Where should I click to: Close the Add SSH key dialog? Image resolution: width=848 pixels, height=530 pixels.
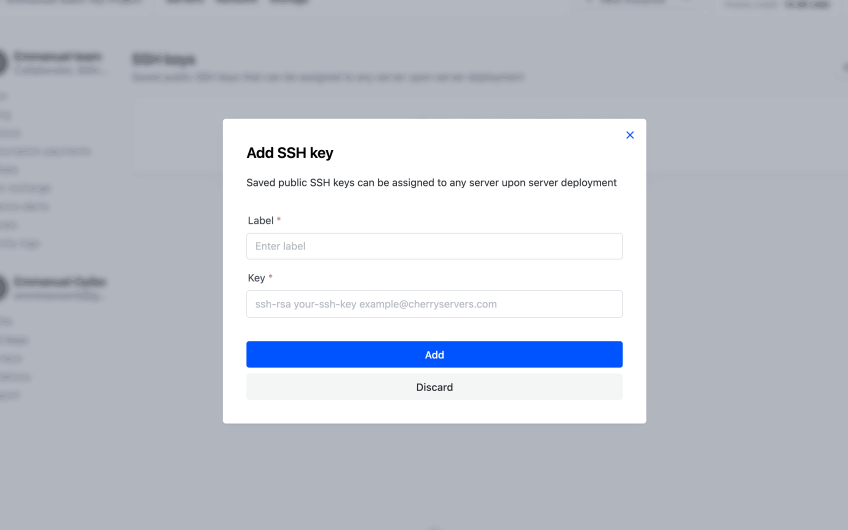[x=630, y=135]
